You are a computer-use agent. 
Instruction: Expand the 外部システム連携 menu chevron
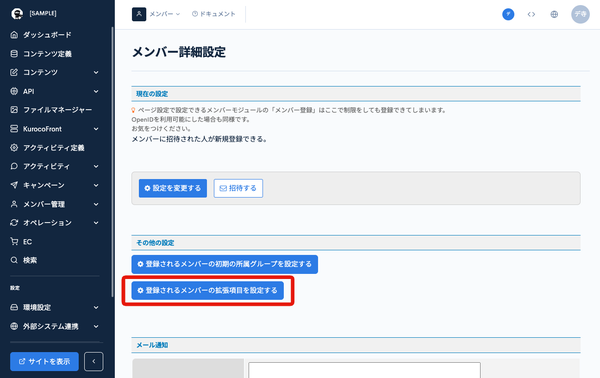tap(96, 326)
